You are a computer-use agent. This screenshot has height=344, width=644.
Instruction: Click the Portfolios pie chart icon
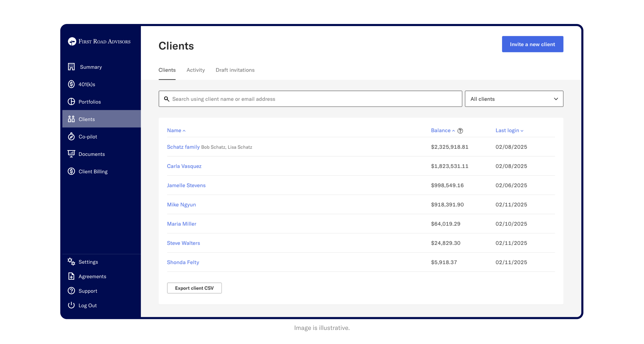tap(71, 102)
